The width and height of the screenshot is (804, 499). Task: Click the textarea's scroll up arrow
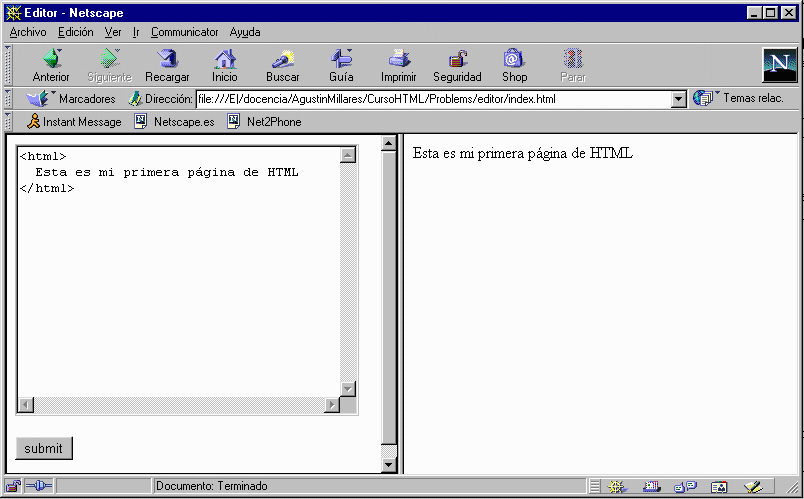[x=348, y=155]
